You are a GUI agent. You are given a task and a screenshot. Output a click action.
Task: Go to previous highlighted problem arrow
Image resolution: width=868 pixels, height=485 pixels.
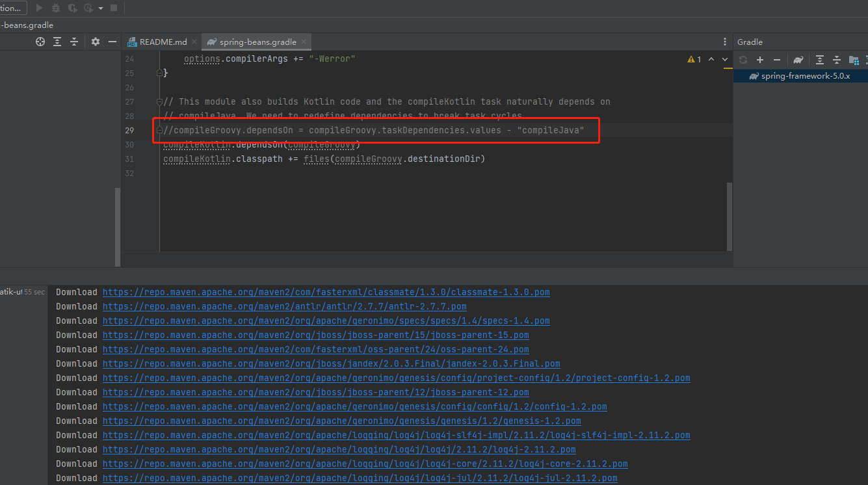click(711, 59)
